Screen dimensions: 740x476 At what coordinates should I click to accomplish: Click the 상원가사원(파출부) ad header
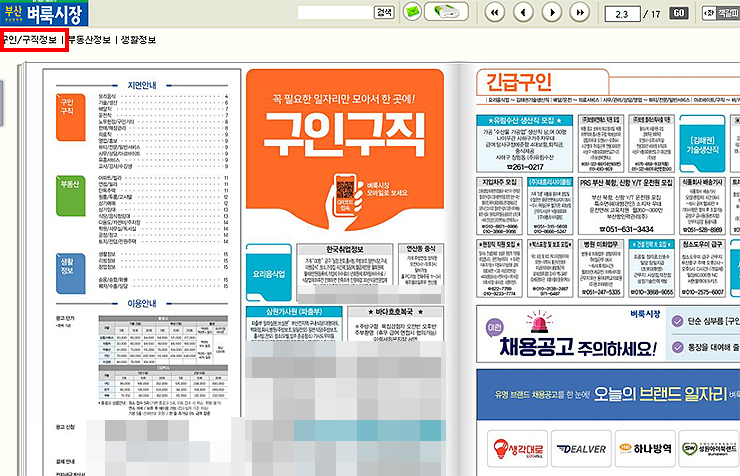pyautogui.click(x=294, y=312)
